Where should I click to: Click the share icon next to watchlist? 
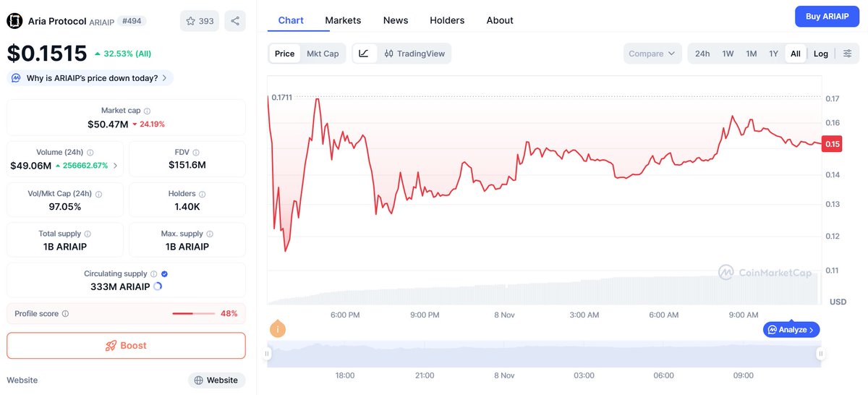(235, 21)
